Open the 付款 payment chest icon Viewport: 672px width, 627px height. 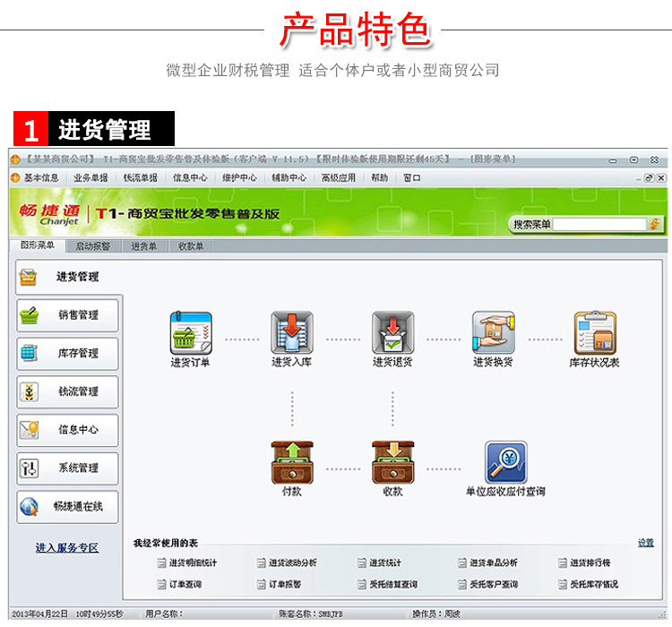click(x=292, y=463)
